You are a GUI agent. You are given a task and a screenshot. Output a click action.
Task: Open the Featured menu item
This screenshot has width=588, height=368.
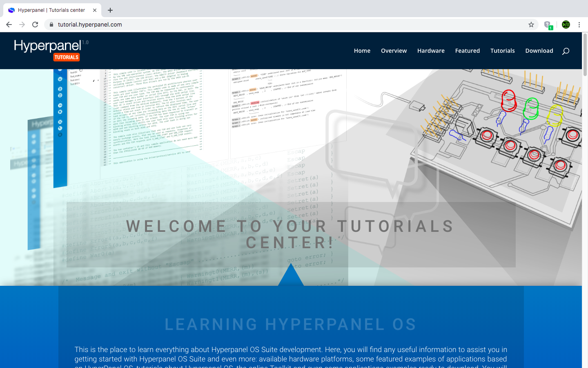[468, 51]
